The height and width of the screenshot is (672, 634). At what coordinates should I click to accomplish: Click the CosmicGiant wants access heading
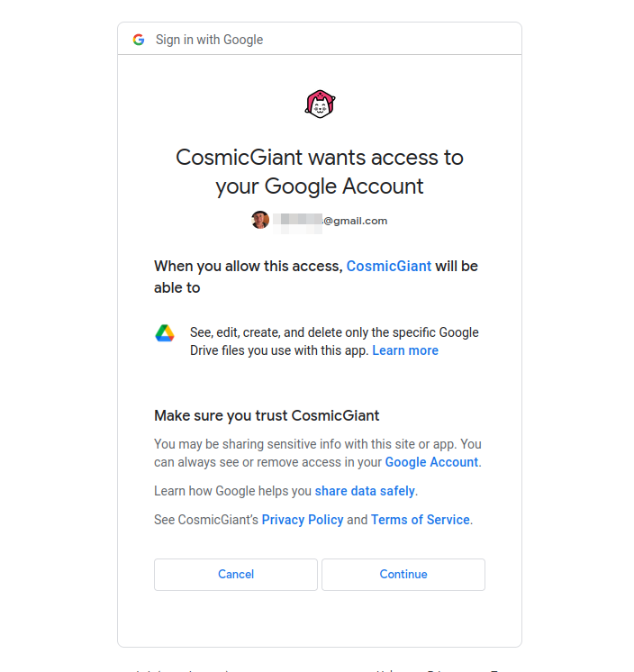click(x=320, y=171)
